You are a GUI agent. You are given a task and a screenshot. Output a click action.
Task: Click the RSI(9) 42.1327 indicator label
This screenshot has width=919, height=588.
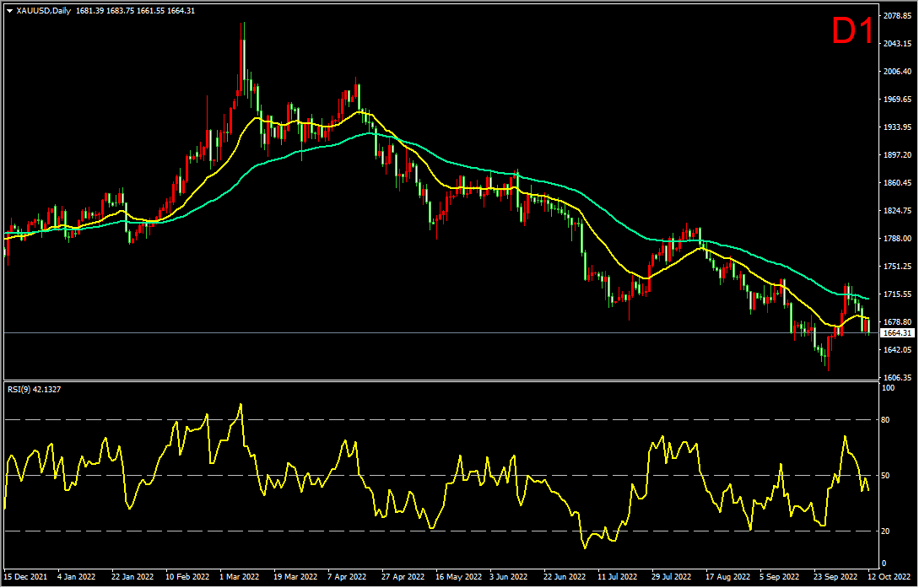34,388
